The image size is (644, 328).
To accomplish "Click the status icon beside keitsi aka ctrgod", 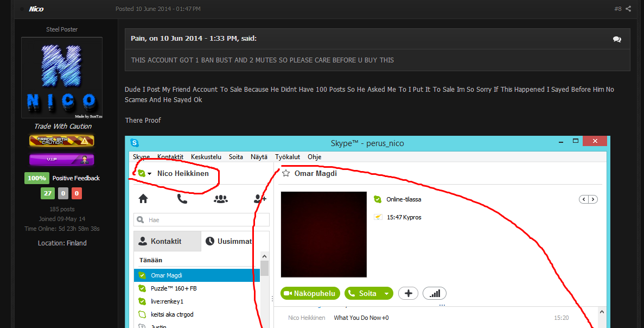I will pos(142,314).
